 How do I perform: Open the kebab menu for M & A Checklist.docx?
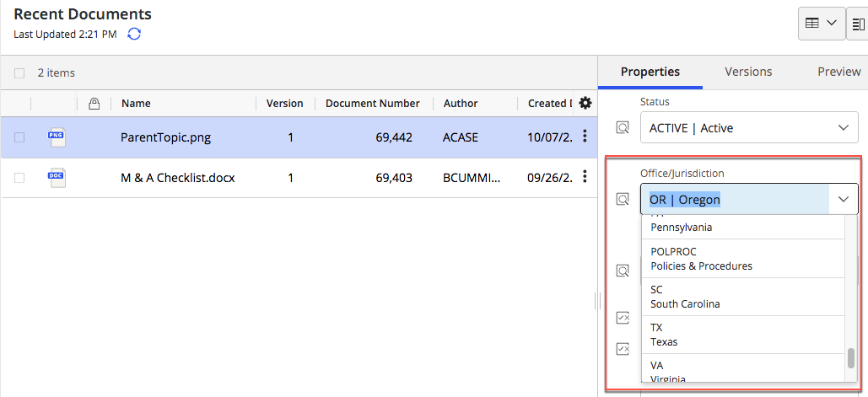click(585, 177)
